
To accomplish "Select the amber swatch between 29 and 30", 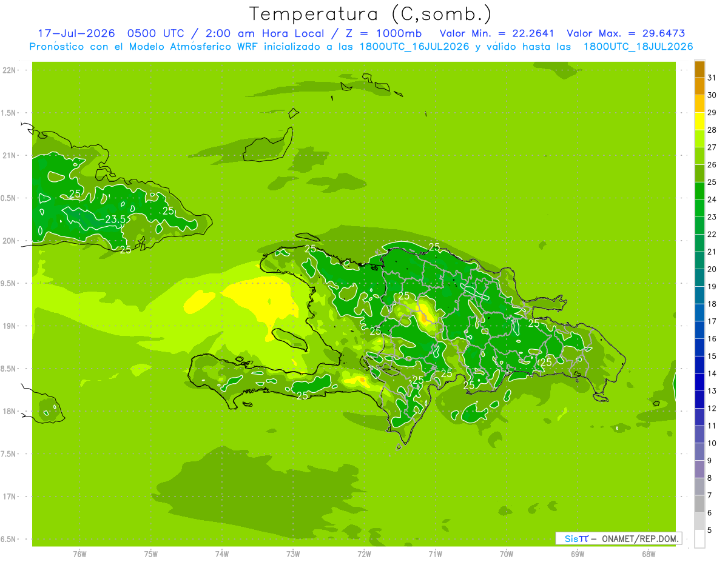I will coord(699,104).
